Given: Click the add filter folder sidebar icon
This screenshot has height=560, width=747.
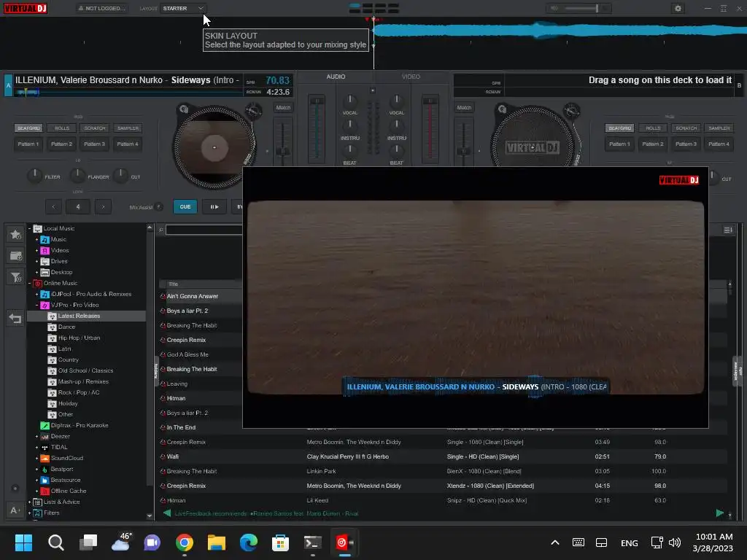Looking at the screenshot, I should pyautogui.click(x=16, y=277).
